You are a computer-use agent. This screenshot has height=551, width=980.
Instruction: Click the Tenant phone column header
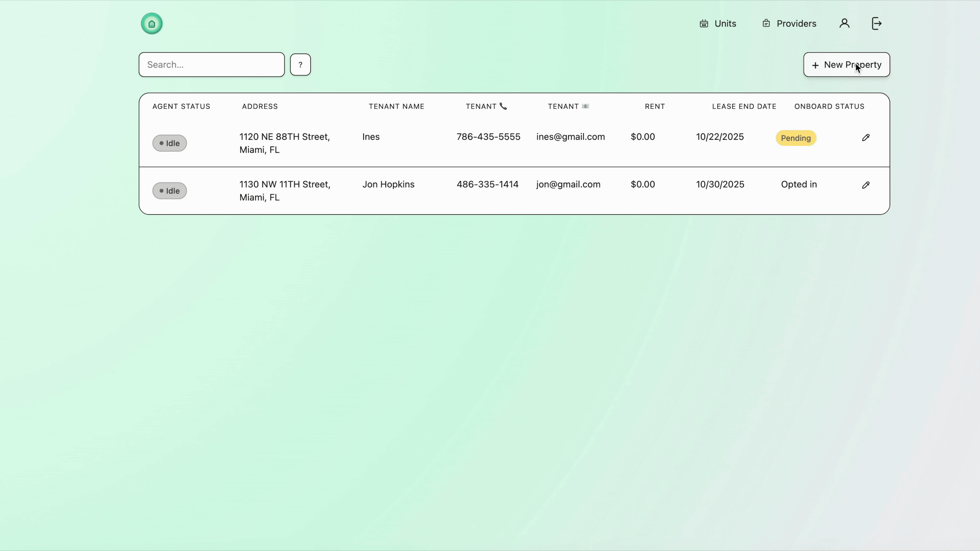point(487,106)
